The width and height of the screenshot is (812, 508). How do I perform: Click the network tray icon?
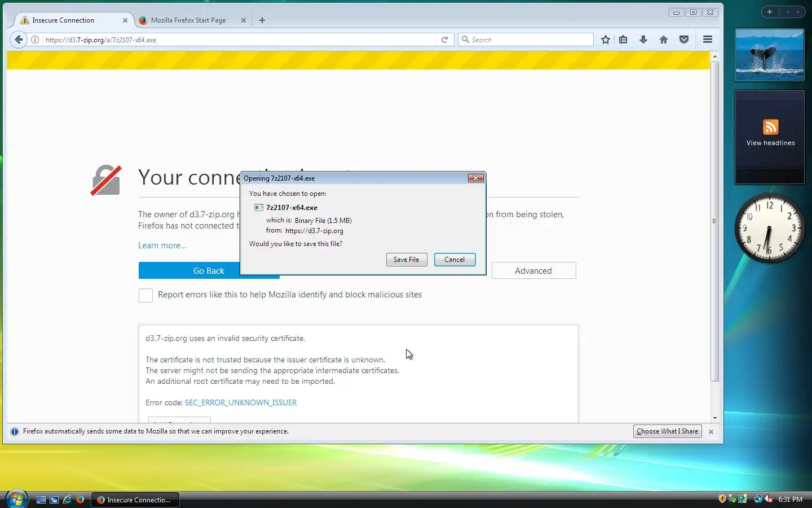pos(758,499)
